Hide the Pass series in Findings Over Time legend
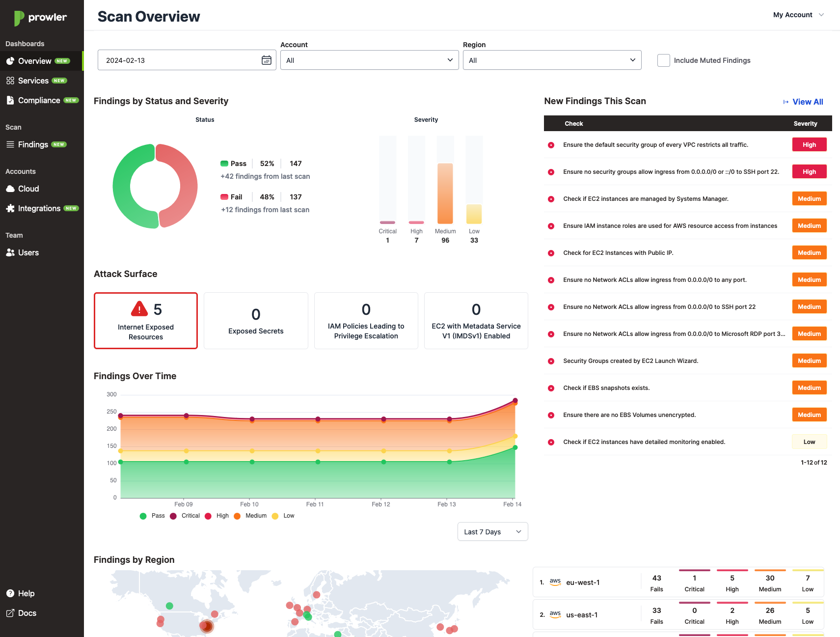Image resolution: width=840 pixels, height=637 pixels. 152,516
